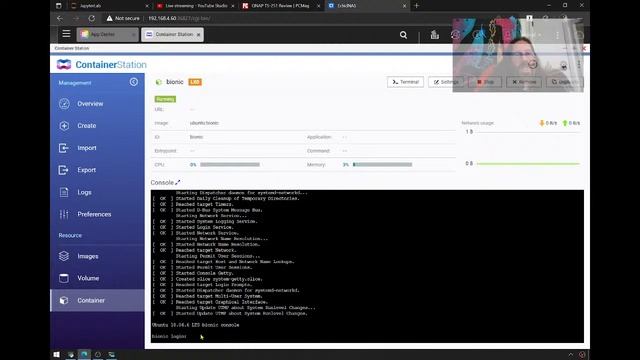Stop the bionic container
The image size is (640, 360).
[x=485, y=82]
